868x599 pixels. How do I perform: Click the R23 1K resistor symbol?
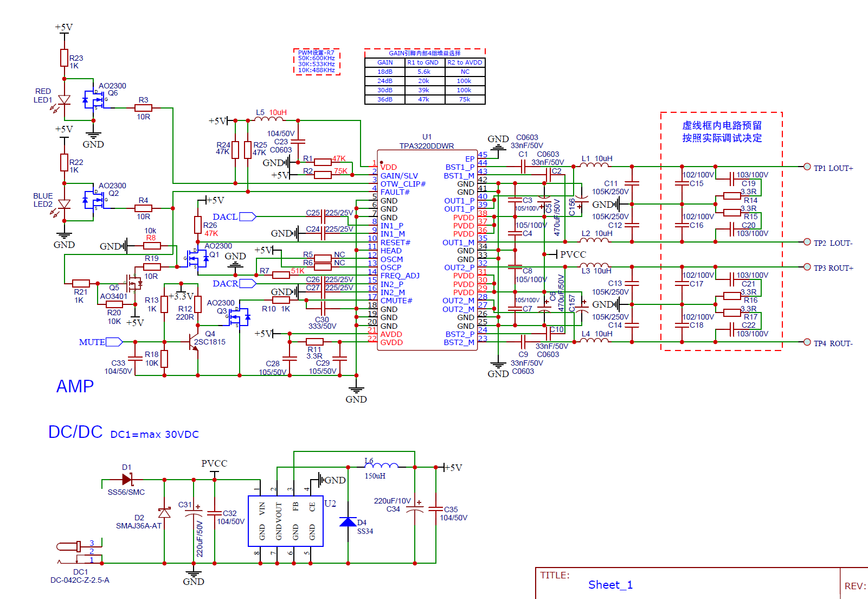[x=64, y=58]
